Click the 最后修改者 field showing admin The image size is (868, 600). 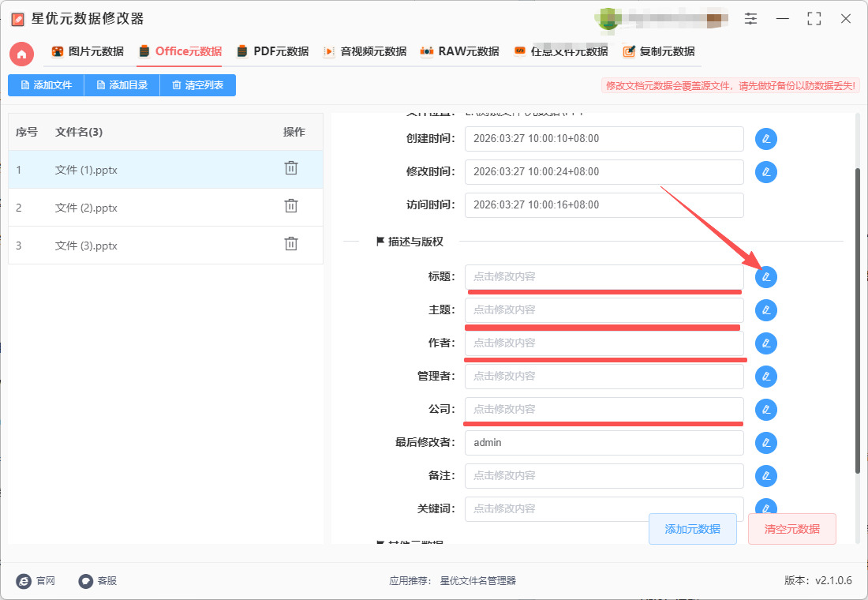pos(604,443)
